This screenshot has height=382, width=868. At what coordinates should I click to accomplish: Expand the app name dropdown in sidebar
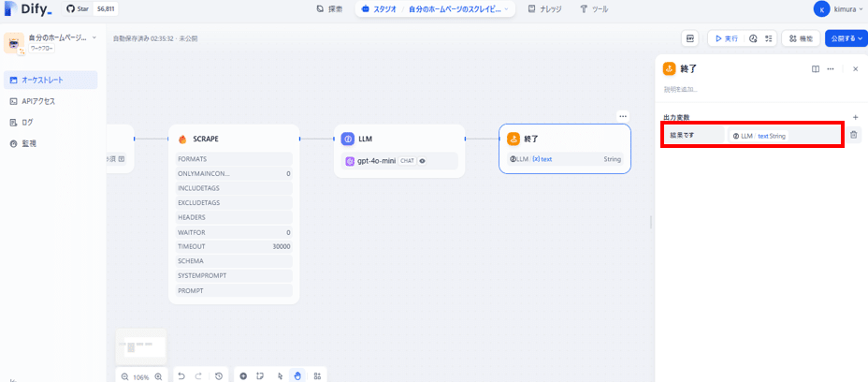coord(94,37)
